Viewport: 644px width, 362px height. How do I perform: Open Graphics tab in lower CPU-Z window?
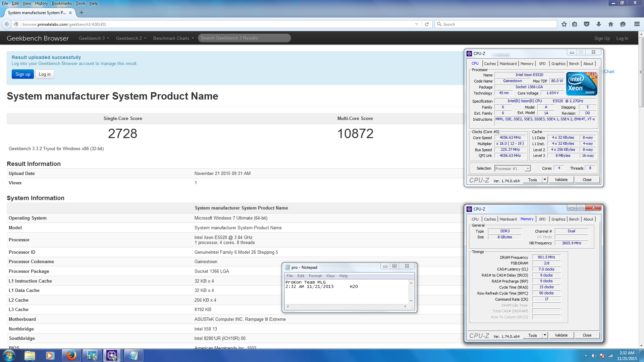point(558,219)
